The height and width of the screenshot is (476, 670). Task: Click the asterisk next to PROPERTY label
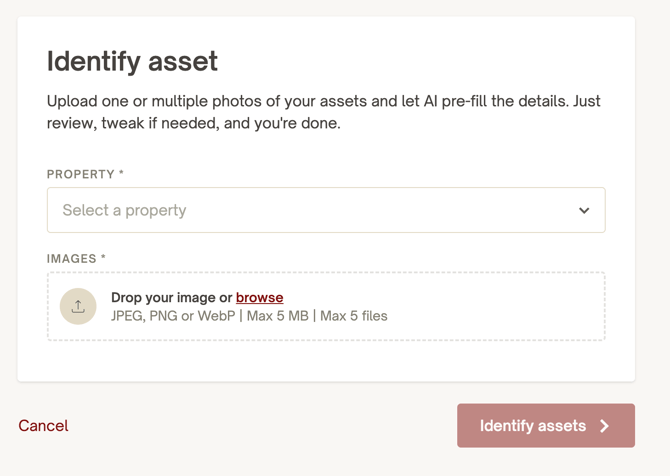pos(121,172)
